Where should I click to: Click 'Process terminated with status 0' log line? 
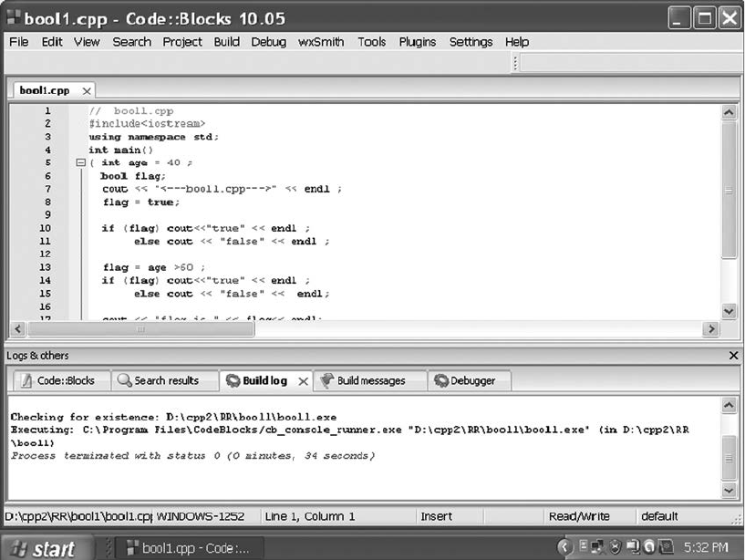[x=193, y=456]
